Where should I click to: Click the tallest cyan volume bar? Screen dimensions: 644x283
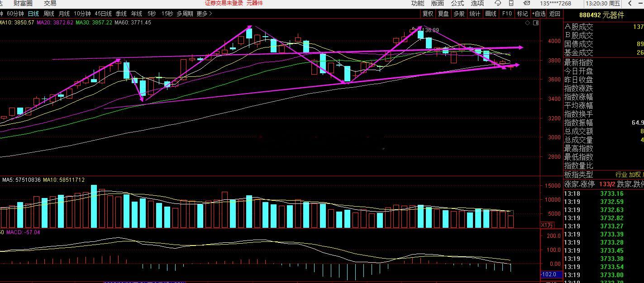(94, 206)
